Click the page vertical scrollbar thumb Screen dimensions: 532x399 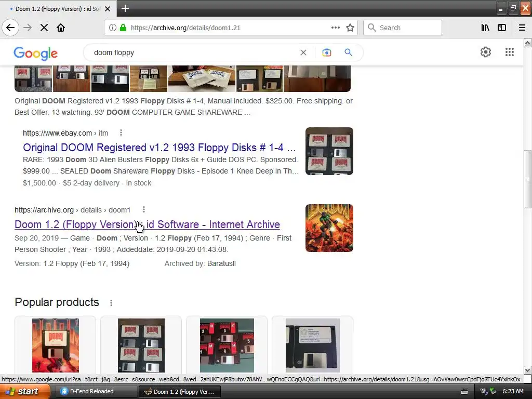(528, 179)
